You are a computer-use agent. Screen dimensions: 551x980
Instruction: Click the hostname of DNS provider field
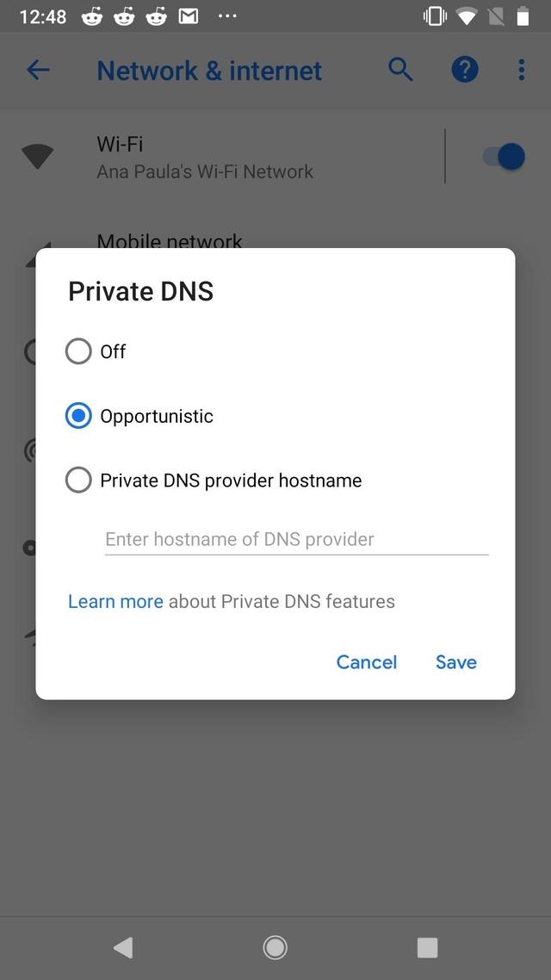[x=296, y=540]
